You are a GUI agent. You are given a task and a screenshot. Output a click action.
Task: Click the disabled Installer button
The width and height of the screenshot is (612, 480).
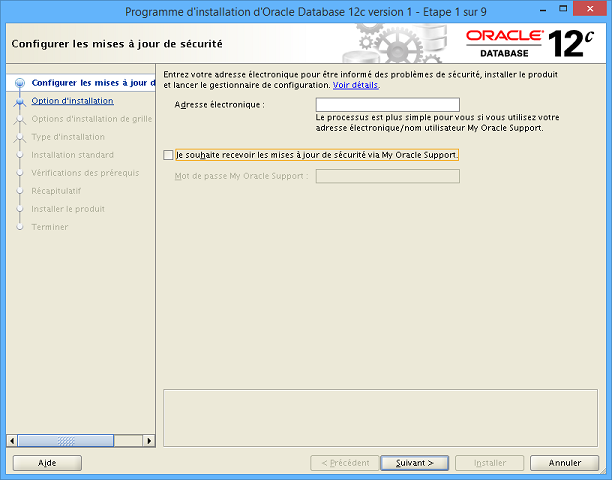click(489, 463)
